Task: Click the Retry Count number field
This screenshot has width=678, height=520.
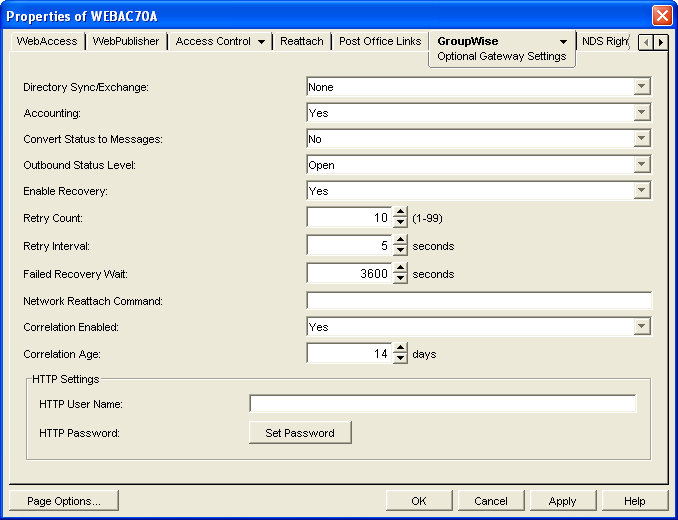Action: (349, 217)
